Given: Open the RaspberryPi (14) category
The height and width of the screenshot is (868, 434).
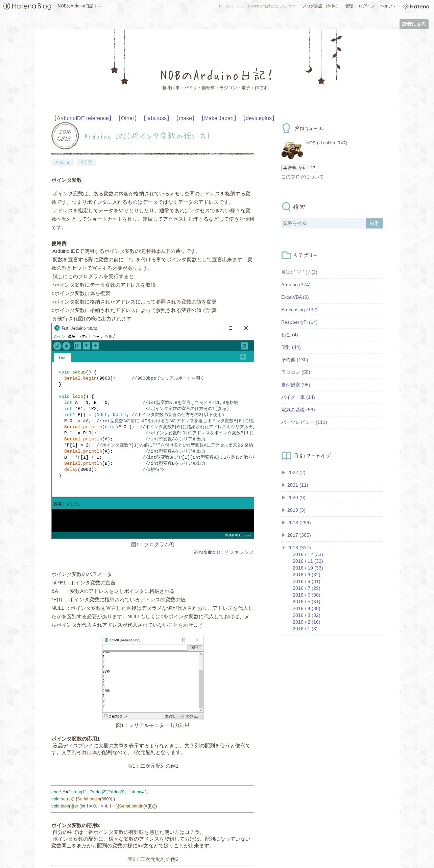Looking at the screenshot, I should (x=299, y=322).
